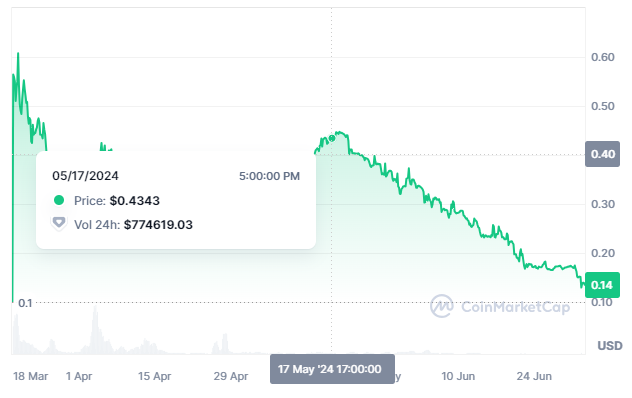Click the 29 Apr date axis label
The image size is (632, 398).
pyautogui.click(x=231, y=376)
